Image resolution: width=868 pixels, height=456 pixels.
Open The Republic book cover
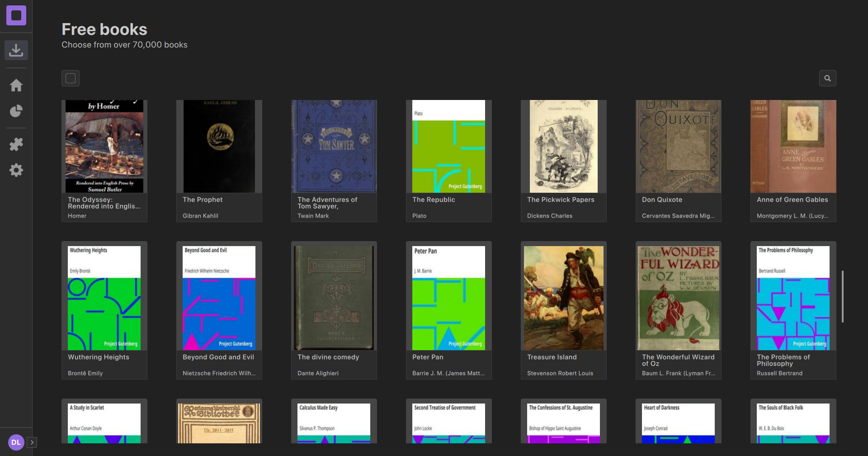pos(449,146)
